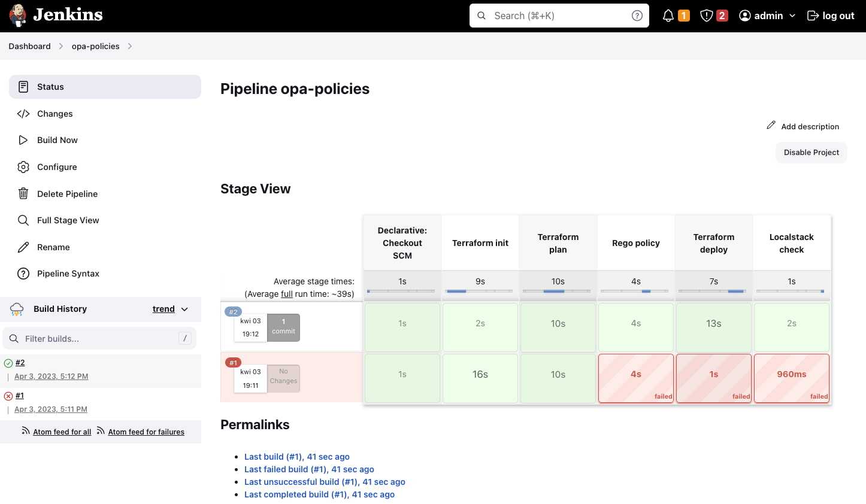Viewport: 866px width, 504px height.
Task: Go to Dashboard via breadcrumb
Action: [29, 46]
